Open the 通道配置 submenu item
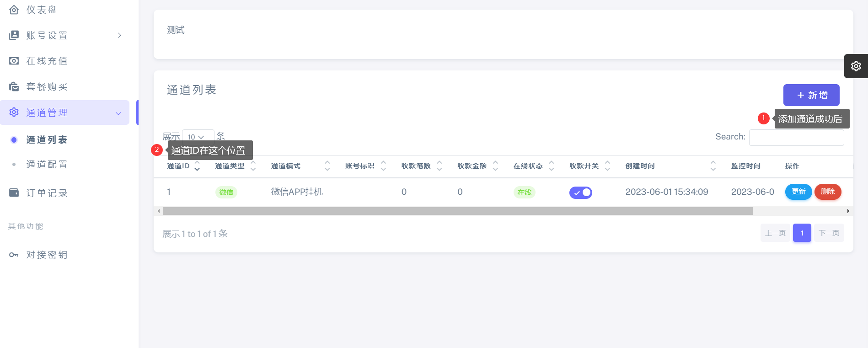The image size is (868, 348). pos(47,164)
